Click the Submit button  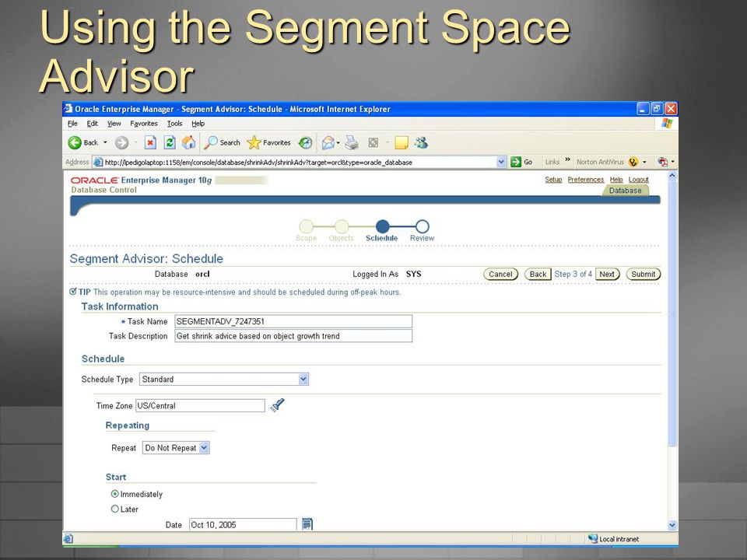[x=644, y=274]
